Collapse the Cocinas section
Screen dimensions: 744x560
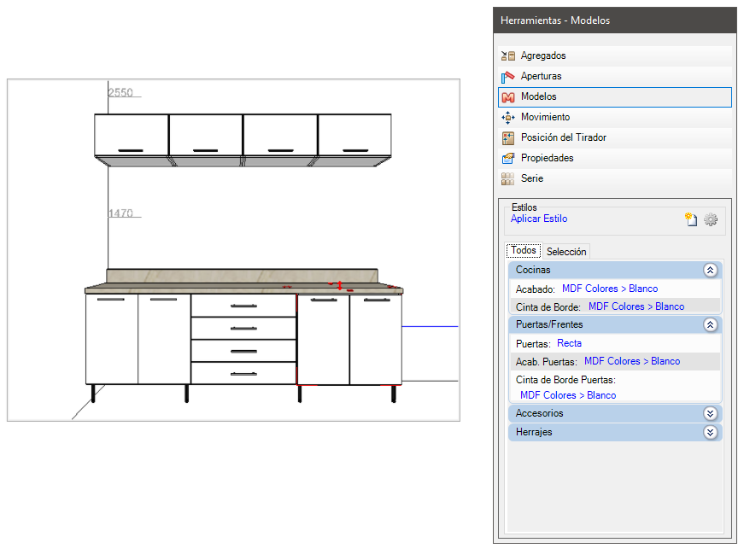pyautogui.click(x=710, y=271)
